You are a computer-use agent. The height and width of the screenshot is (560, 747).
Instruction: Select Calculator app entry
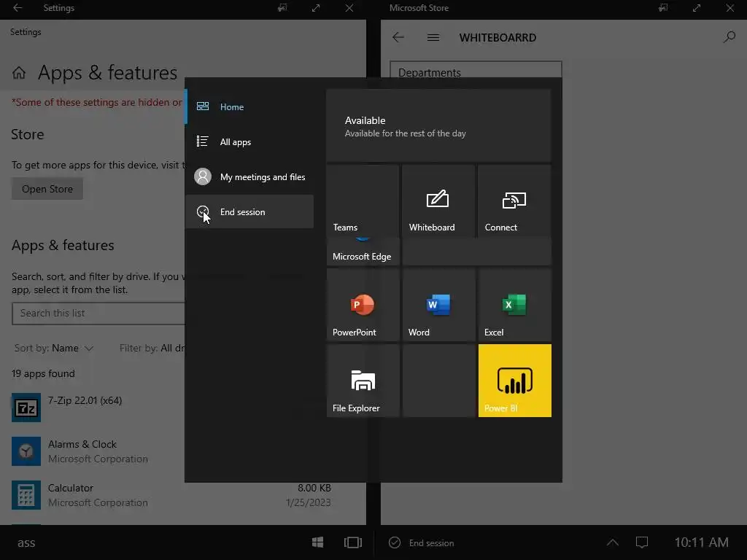click(171, 495)
